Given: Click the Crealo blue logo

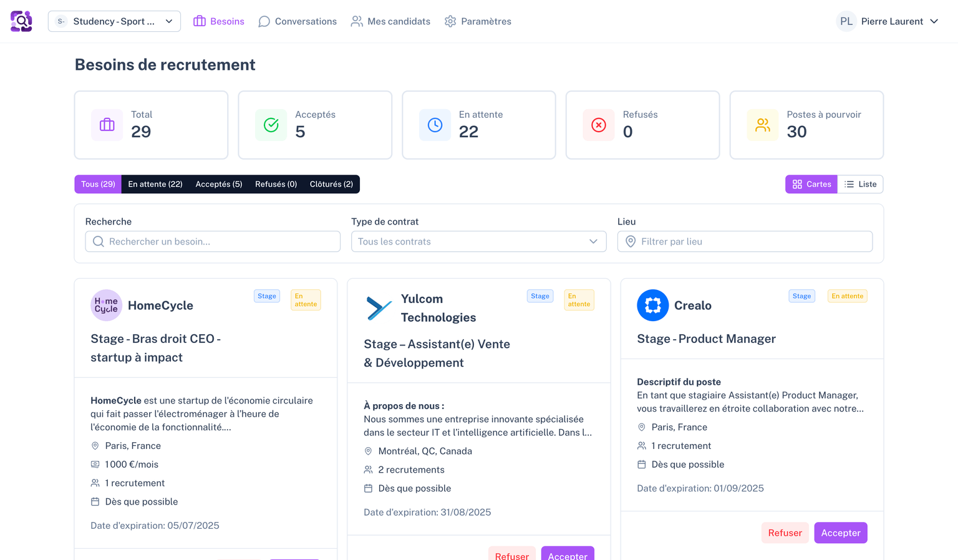Looking at the screenshot, I should click(652, 306).
